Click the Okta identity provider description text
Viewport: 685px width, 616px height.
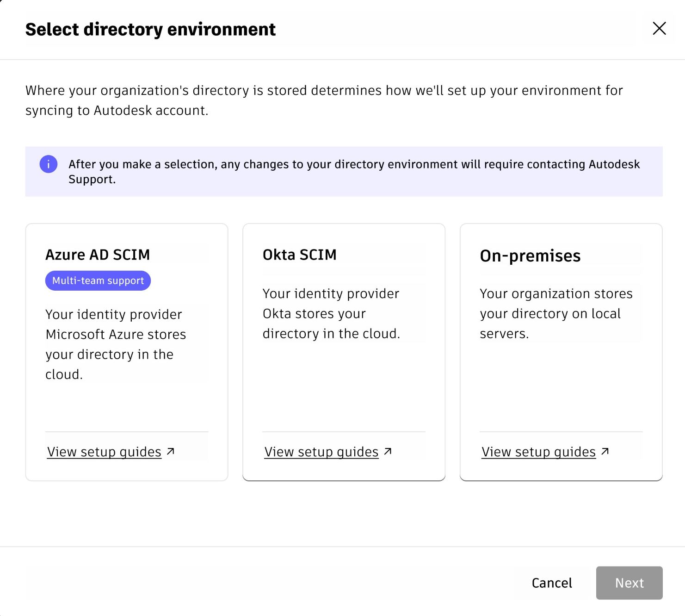coord(331,313)
